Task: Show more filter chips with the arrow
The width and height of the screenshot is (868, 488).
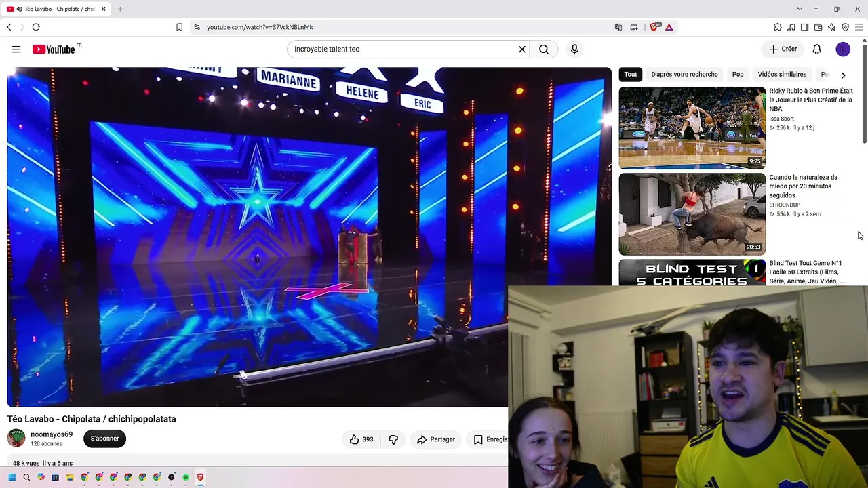Action: tap(843, 75)
